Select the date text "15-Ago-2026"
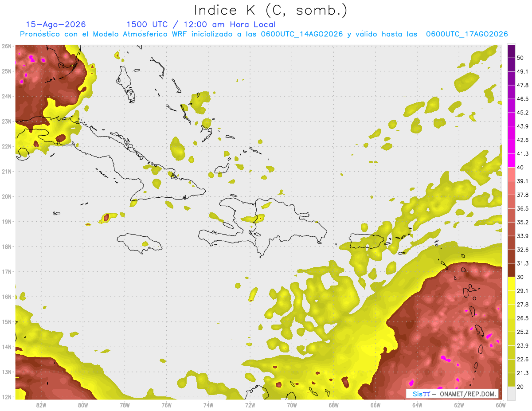 [x=56, y=24]
